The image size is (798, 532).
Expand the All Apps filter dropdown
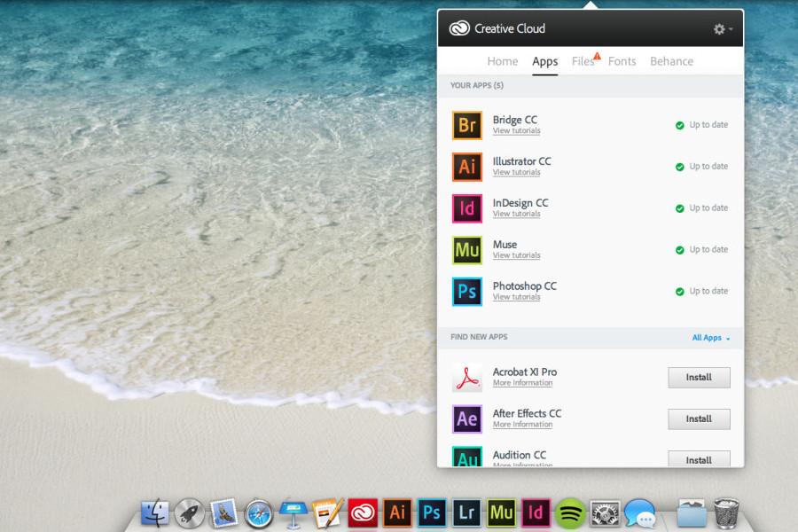click(711, 338)
